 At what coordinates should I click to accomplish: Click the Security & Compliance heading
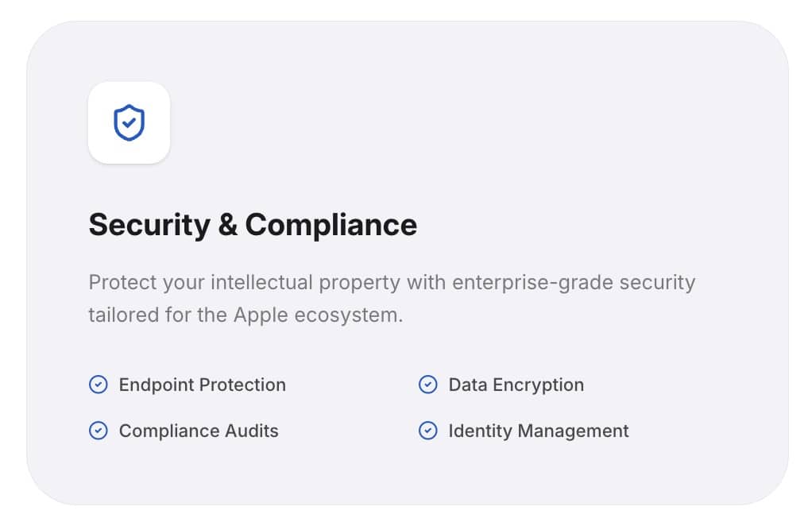click(x=253, y=225)
